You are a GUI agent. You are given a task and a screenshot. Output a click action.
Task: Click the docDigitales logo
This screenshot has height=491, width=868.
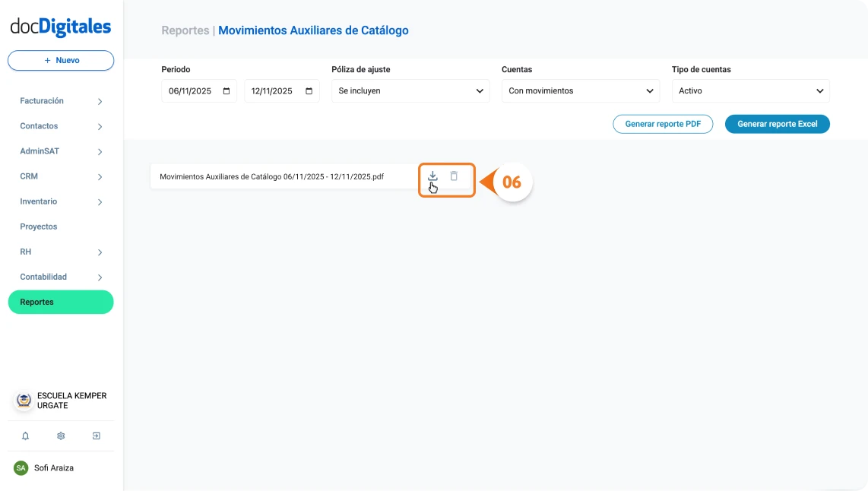pyautogui.click(x=61, y=26)
